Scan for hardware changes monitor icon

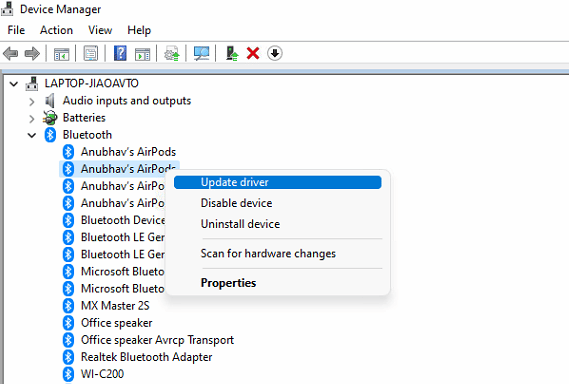[x=201, y=54]
